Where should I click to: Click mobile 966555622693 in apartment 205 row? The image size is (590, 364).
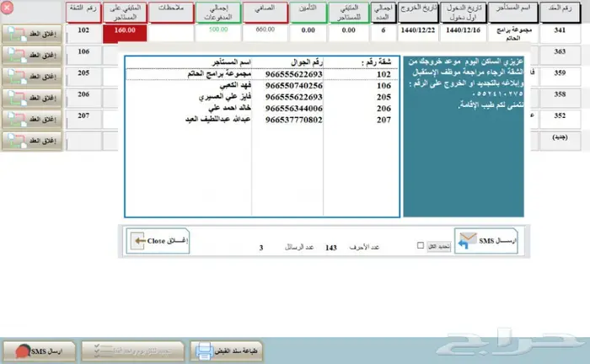click(294, 97)
